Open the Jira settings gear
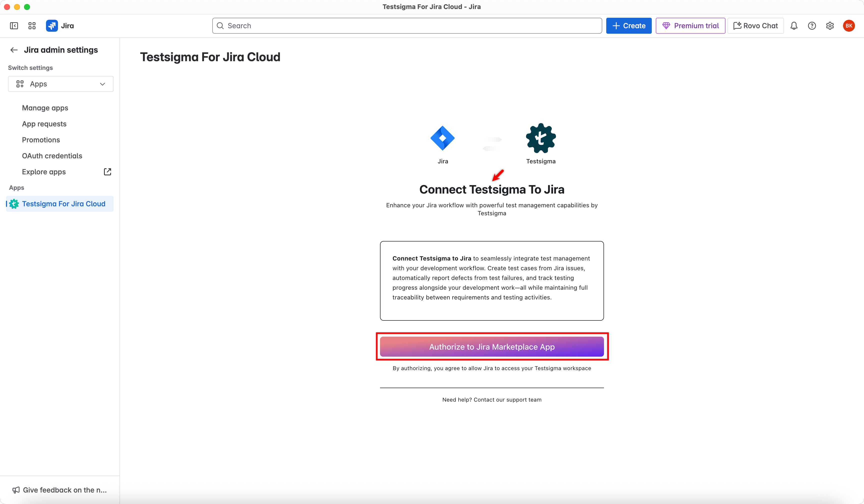Viewport: 864px width, 504px height. tap(830, 25)
